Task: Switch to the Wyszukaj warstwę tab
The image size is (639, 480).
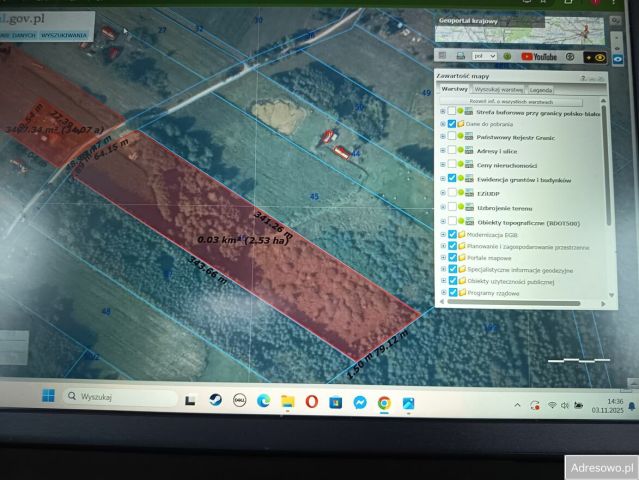Action: (x=498, y=89)
